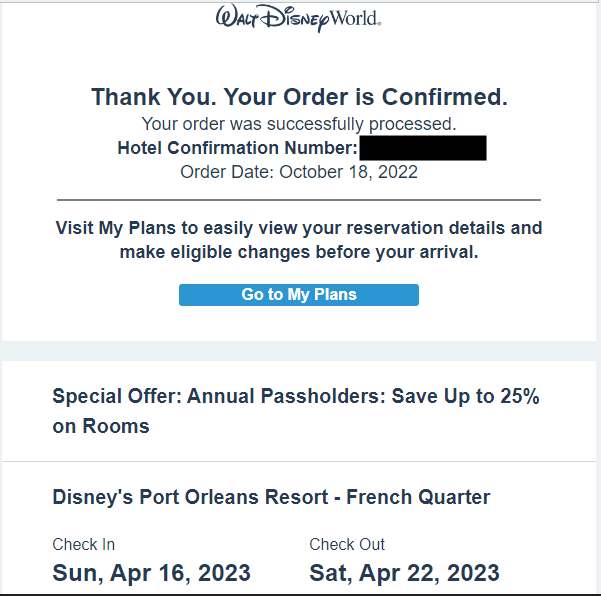
Task: Click the 'Visit My Plans' instruction line
Action: 299,228
